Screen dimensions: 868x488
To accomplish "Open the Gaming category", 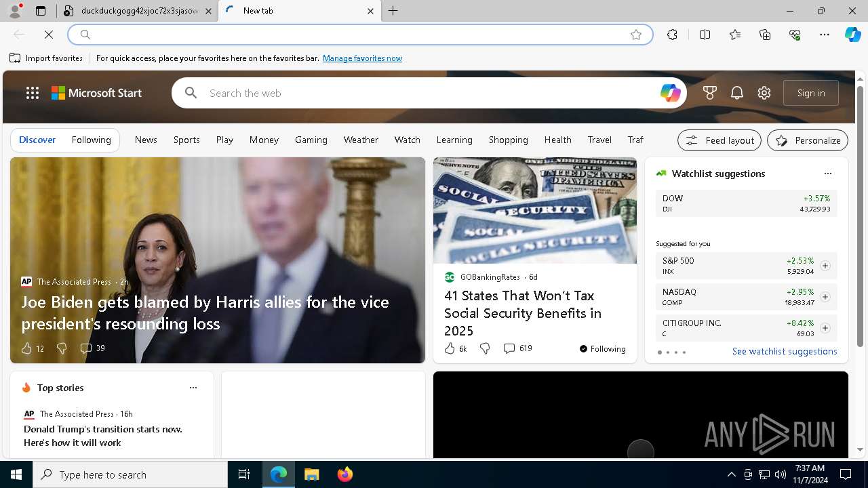I will coord(311,140).
